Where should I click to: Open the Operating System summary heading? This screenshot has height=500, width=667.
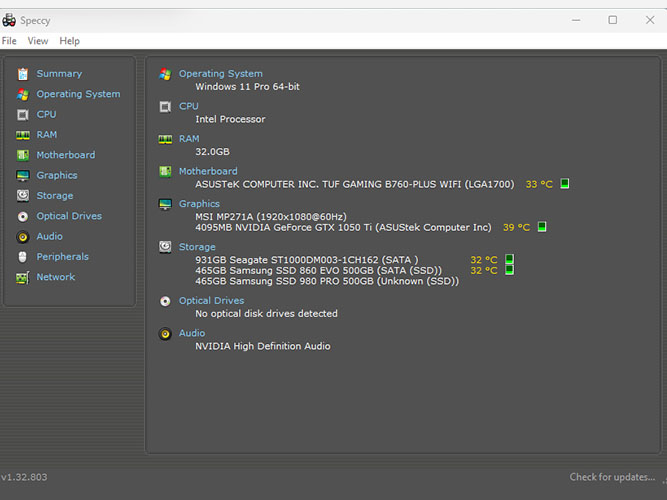coord(220,74)
